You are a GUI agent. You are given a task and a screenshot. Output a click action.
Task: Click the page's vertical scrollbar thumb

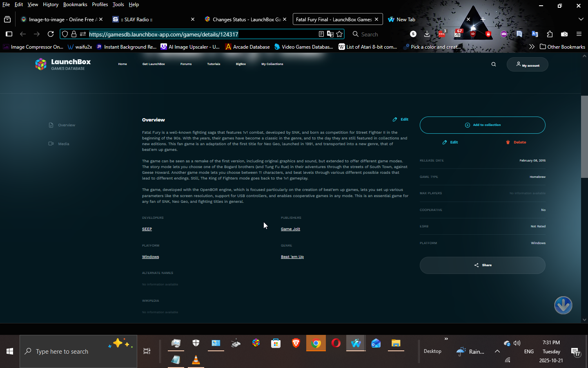pos(584,137)
